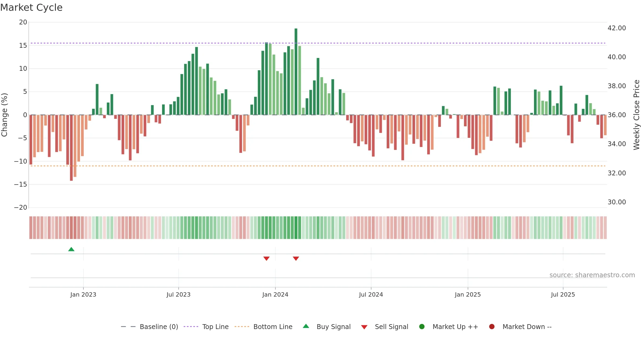
Task: Click the purple dotted Top Line sample in legend
Action: click(x=191, y=327)
